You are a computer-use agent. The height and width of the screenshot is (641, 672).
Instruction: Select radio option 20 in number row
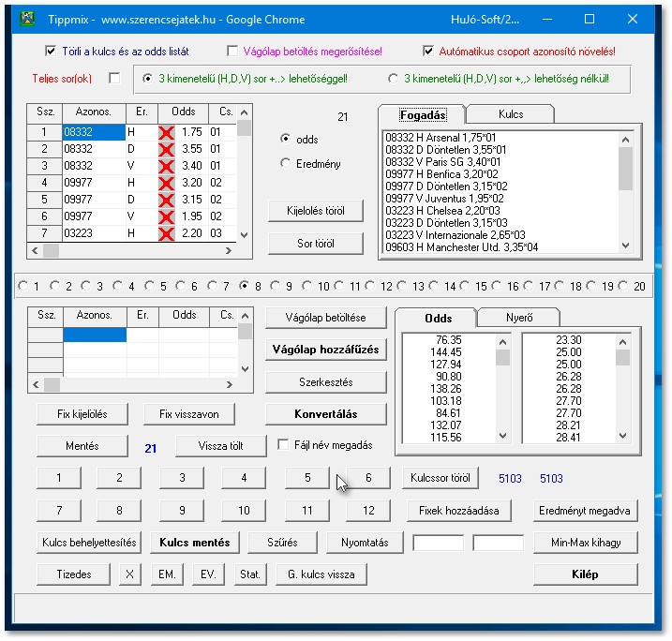point(623,286)
